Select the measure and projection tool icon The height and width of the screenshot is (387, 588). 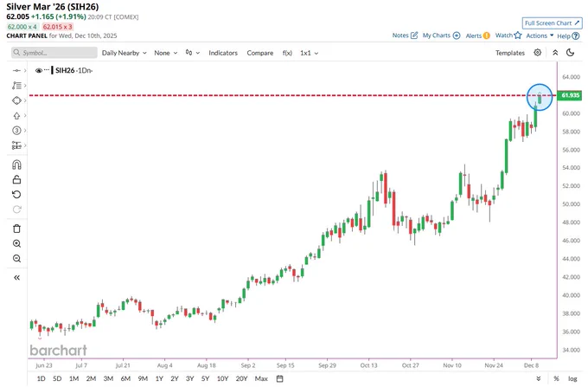tap(16, 145)
